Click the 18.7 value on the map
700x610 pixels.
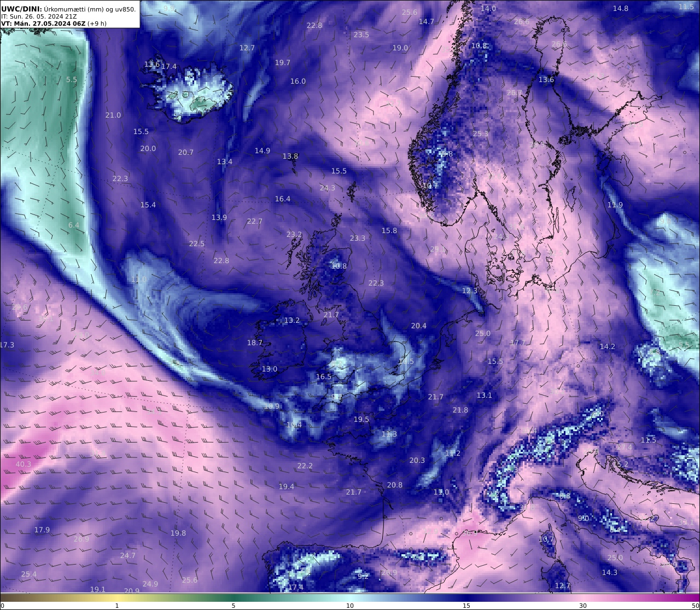254,342
